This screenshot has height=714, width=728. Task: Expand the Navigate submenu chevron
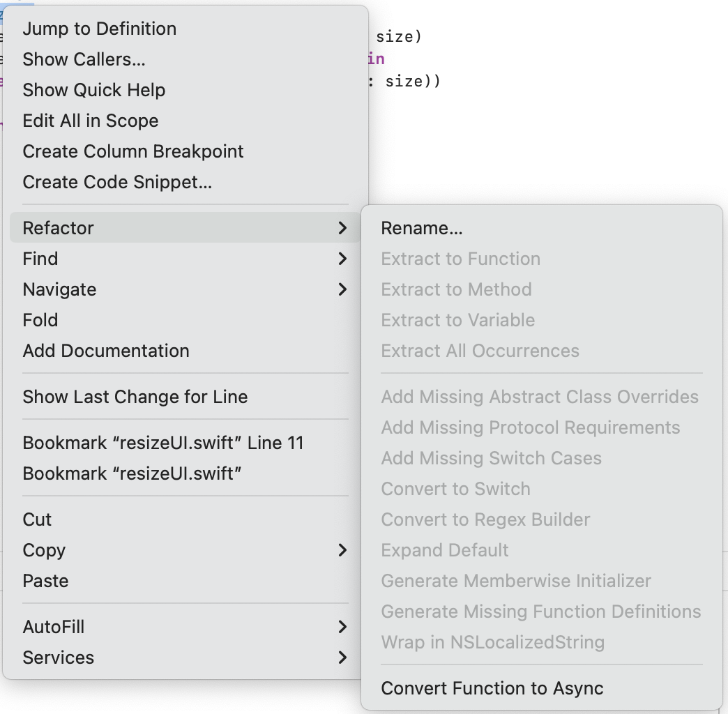(x=342, y=289)
